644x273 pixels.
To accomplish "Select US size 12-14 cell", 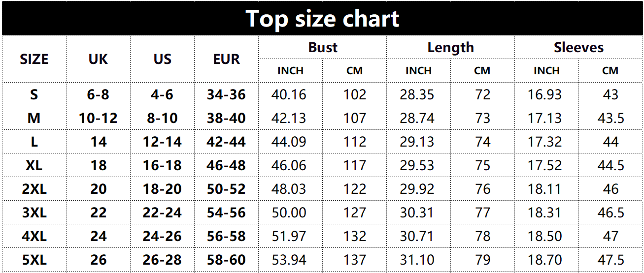I will [x=162, y=142].
